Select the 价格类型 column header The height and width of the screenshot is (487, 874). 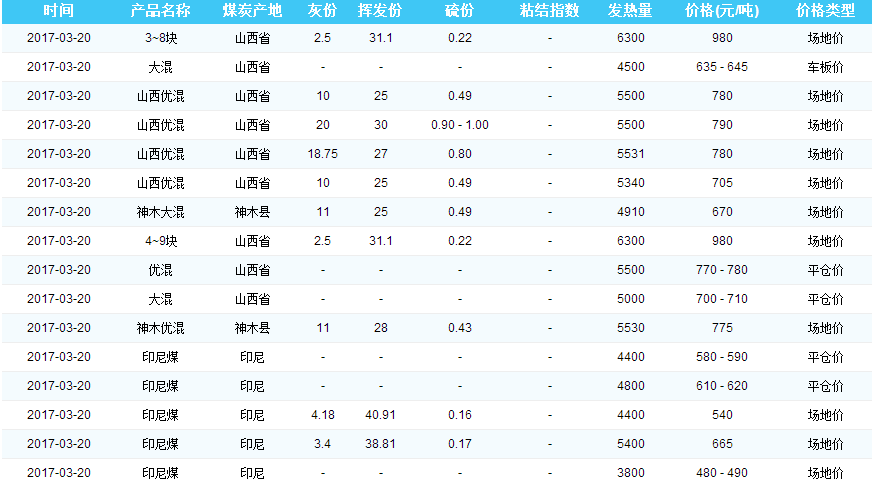[825, 11]
